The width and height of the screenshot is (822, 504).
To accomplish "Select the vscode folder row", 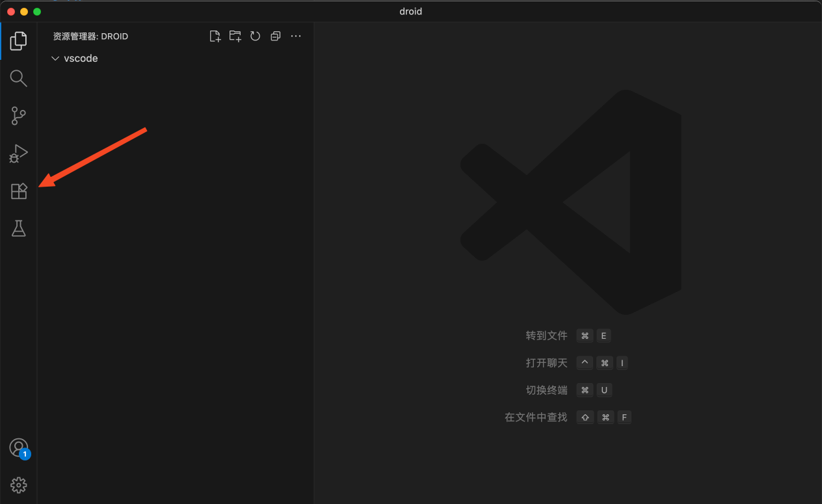I will [176, 59].
